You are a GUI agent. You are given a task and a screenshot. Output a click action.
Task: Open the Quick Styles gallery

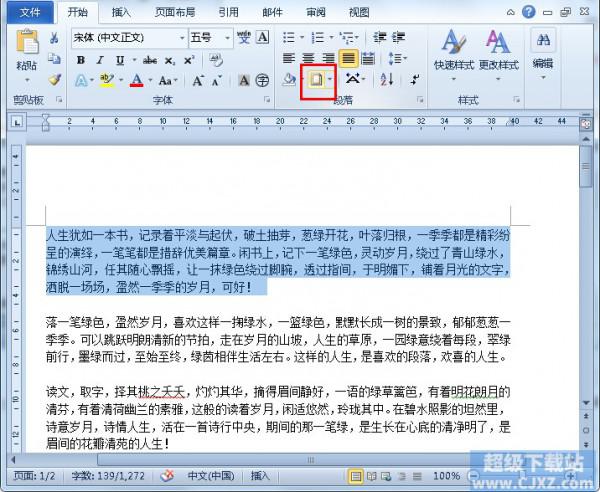coord(454,55)
